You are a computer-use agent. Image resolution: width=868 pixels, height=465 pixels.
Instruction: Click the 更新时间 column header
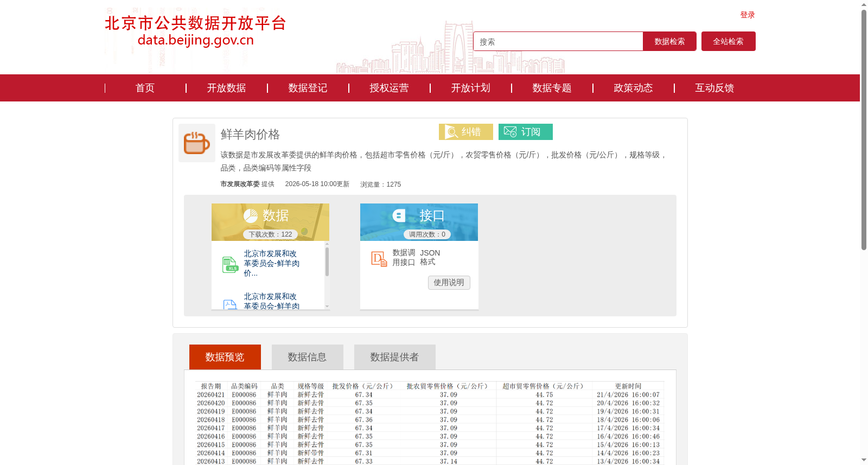(x=628, y=386)
